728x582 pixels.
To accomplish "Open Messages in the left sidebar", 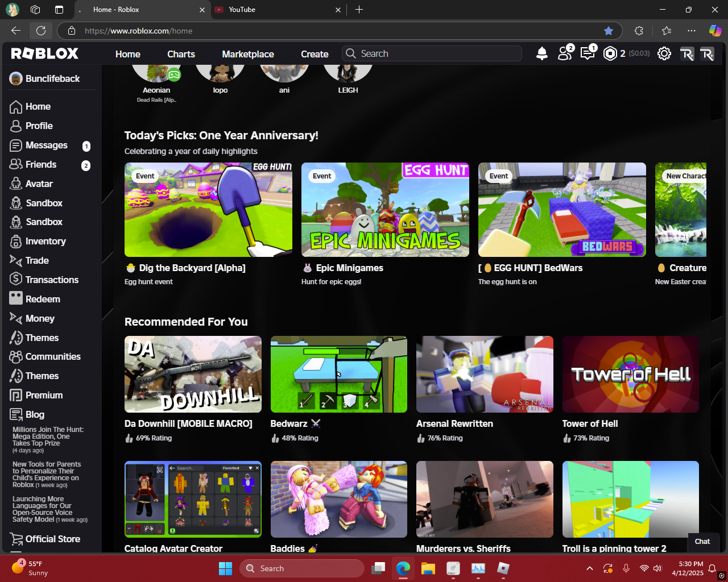I will [x=47, y=145].
